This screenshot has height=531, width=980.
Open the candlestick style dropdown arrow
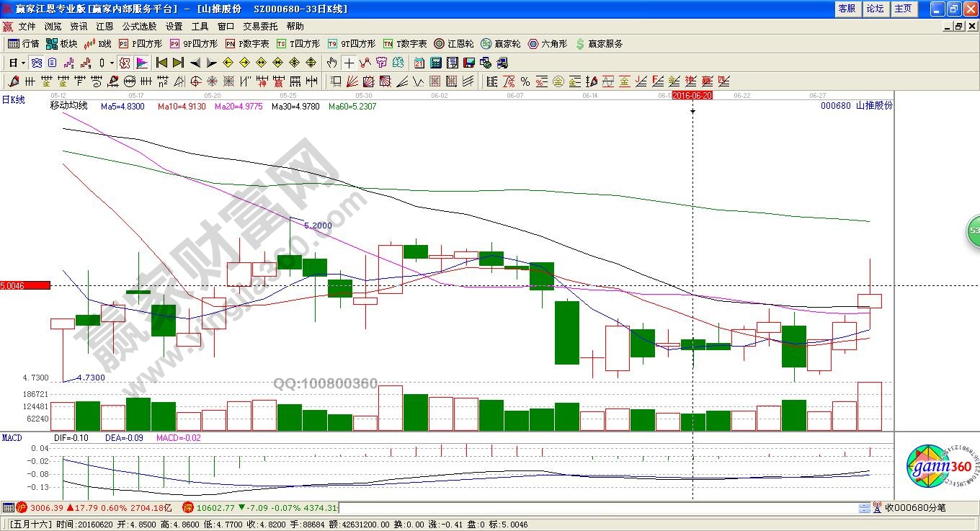coord(112,63)
